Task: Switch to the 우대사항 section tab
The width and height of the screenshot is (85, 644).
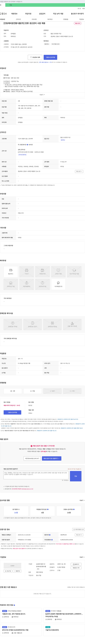Action: tap(34, 19)
